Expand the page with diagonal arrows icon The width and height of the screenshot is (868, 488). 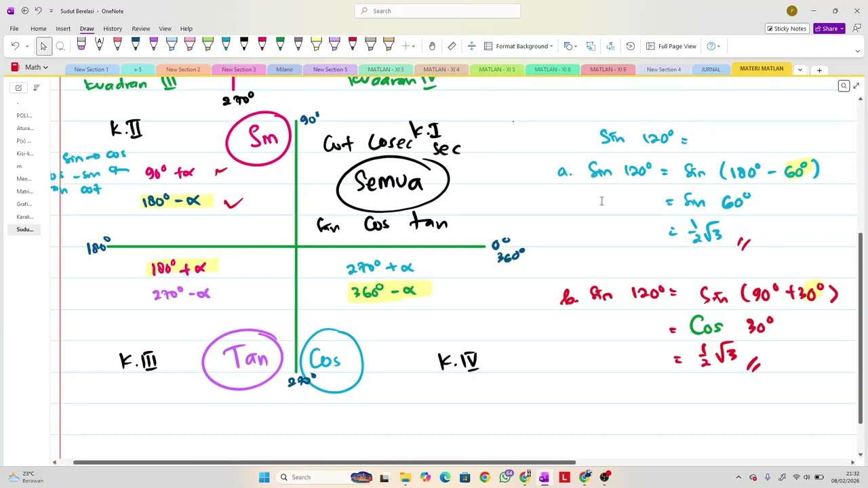point(856,86)
